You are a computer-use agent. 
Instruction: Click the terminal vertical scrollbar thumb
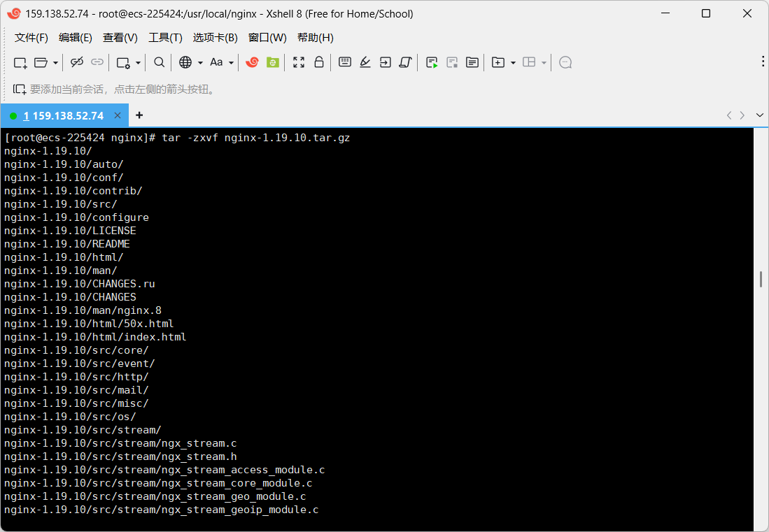[761, 279]
